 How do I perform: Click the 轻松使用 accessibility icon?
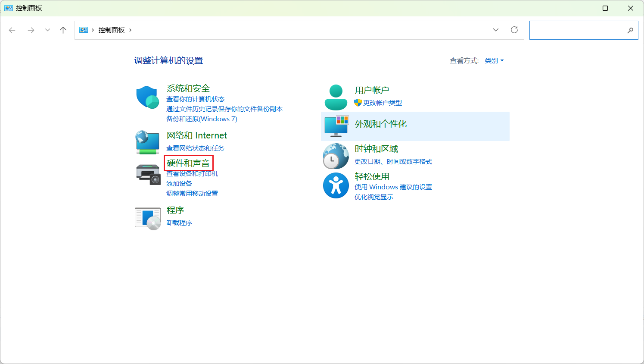click(x=336, y=185)
